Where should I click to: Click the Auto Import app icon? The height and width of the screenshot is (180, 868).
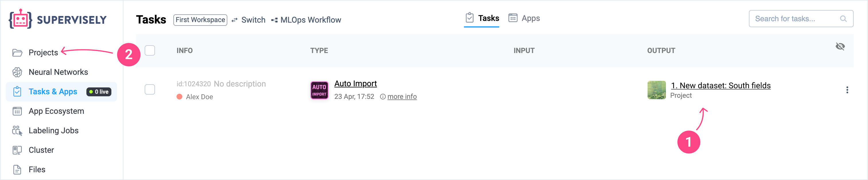[319, 90]
